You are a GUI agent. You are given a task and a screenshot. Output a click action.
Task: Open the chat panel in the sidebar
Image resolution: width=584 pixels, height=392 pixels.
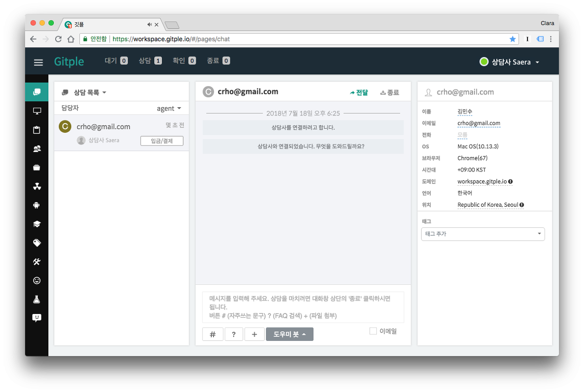click(x=36, y=91)
